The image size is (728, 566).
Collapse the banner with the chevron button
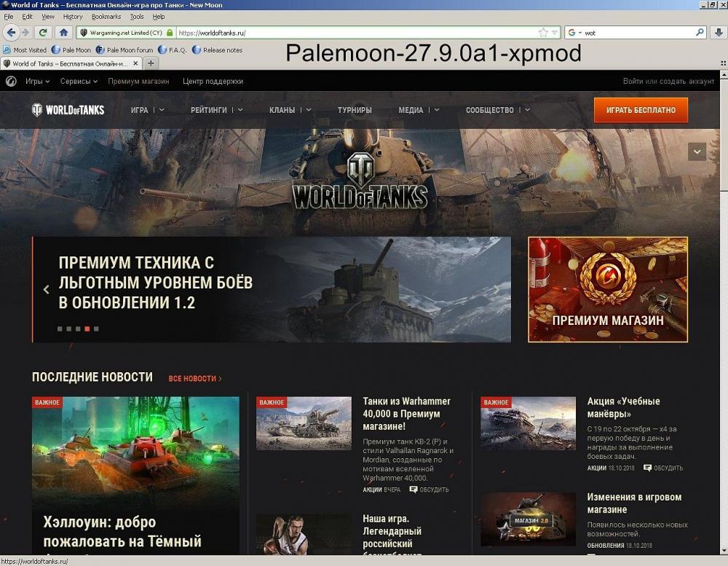697,152
